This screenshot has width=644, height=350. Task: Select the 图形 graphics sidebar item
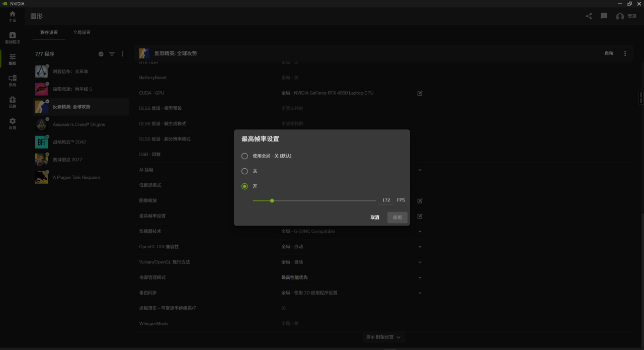13,59
